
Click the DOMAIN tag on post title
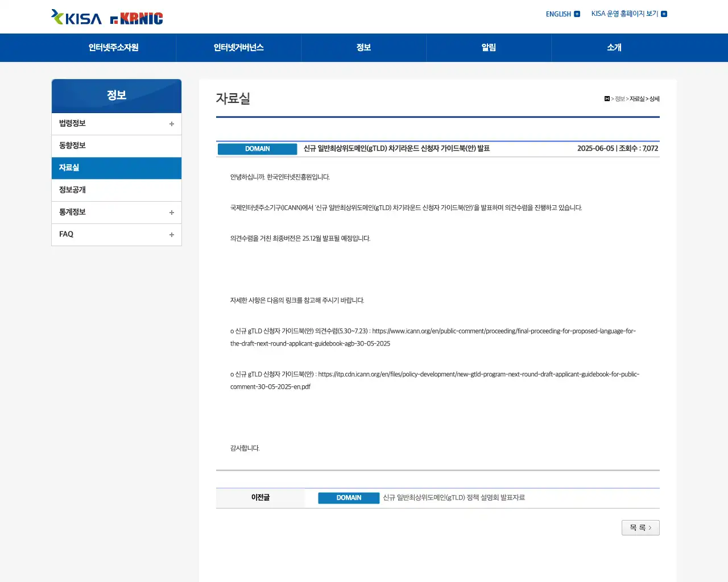(258, 149)
